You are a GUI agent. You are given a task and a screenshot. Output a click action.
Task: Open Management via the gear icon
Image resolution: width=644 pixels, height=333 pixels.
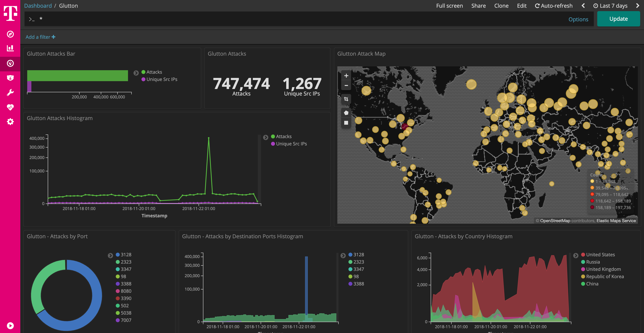[x=10, y=122]
